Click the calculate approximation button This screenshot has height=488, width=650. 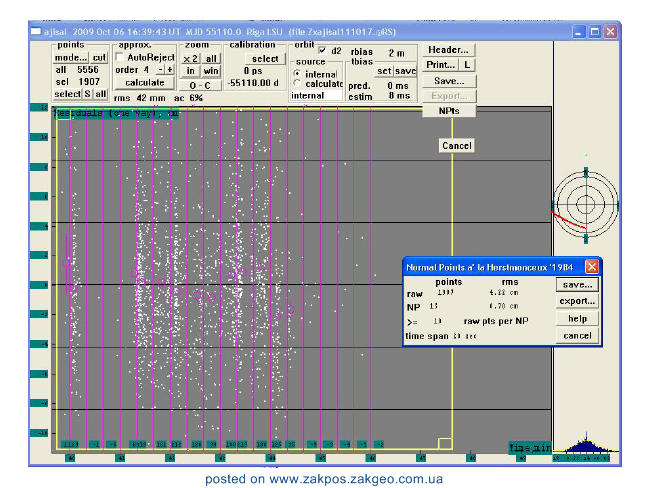pos(144,83)
